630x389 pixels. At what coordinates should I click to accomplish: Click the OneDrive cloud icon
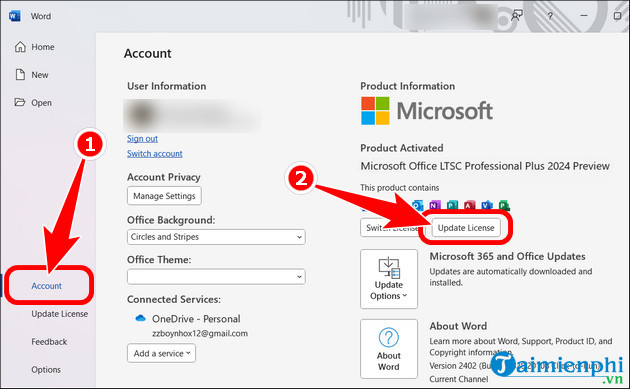pos(140,318)
